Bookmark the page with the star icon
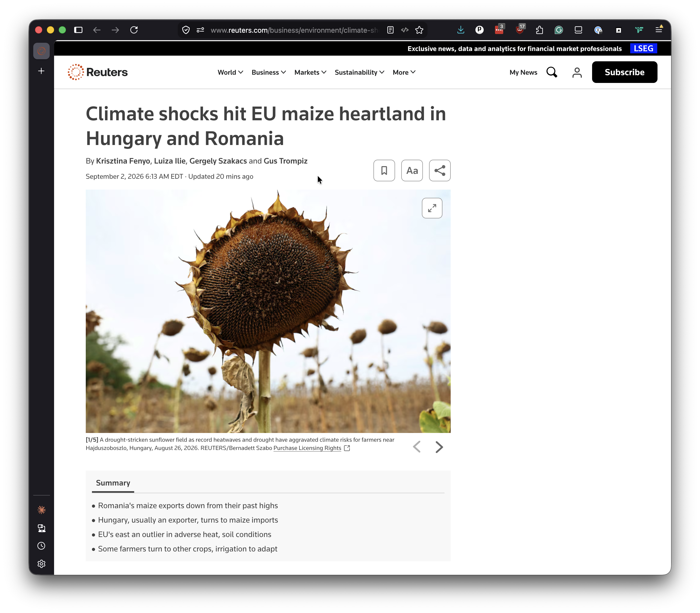Viewport: 700px width, 613px height. (419, 30)
